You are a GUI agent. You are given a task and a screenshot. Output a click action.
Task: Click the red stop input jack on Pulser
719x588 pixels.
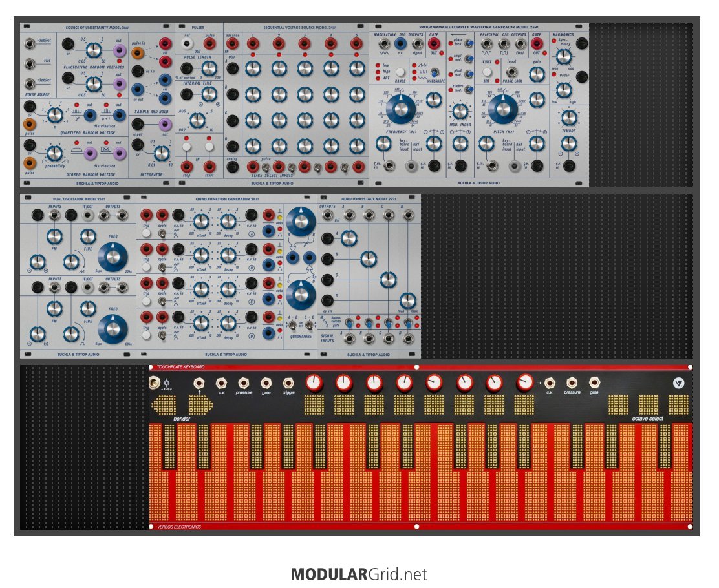[187, 166]
